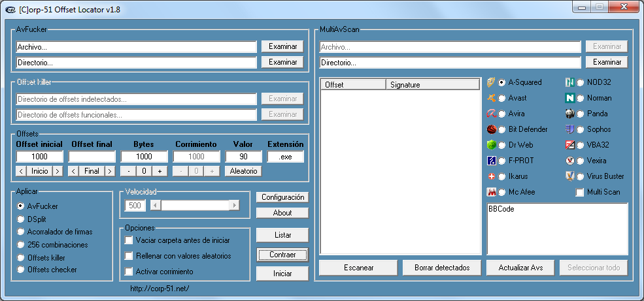
Task: Choose the 256 combinaciones option
Action: click(x=20, y=244)
